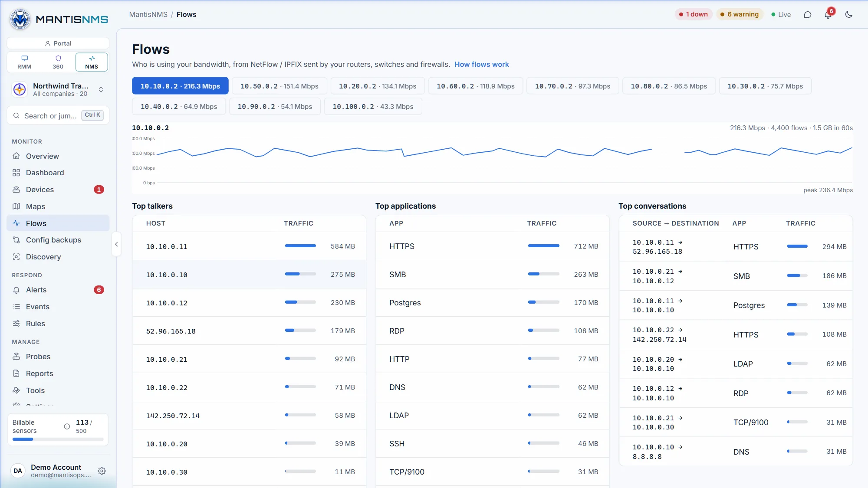Click the Search or jump field
Image resolution: width=868 pixels, height=488 pixels.
(58, 115)
